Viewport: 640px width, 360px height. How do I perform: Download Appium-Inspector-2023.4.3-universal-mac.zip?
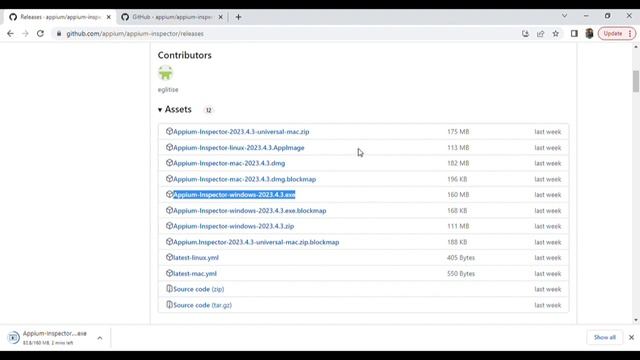[x=241, y=132]
